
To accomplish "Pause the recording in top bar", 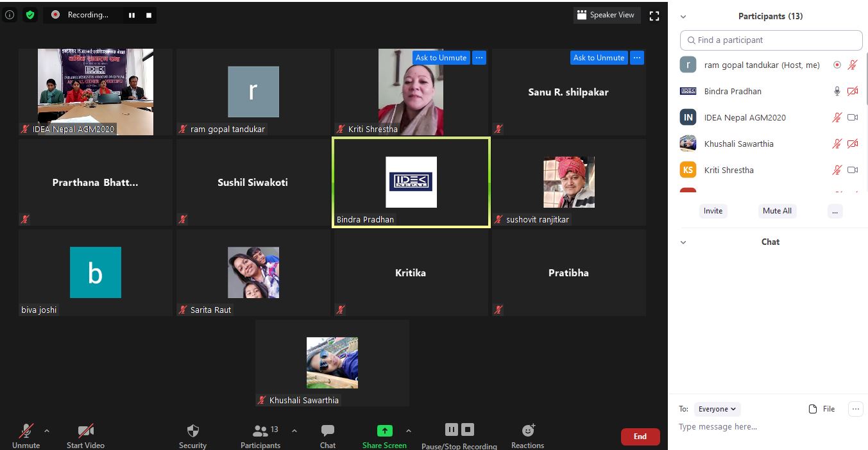I will 132,15.
